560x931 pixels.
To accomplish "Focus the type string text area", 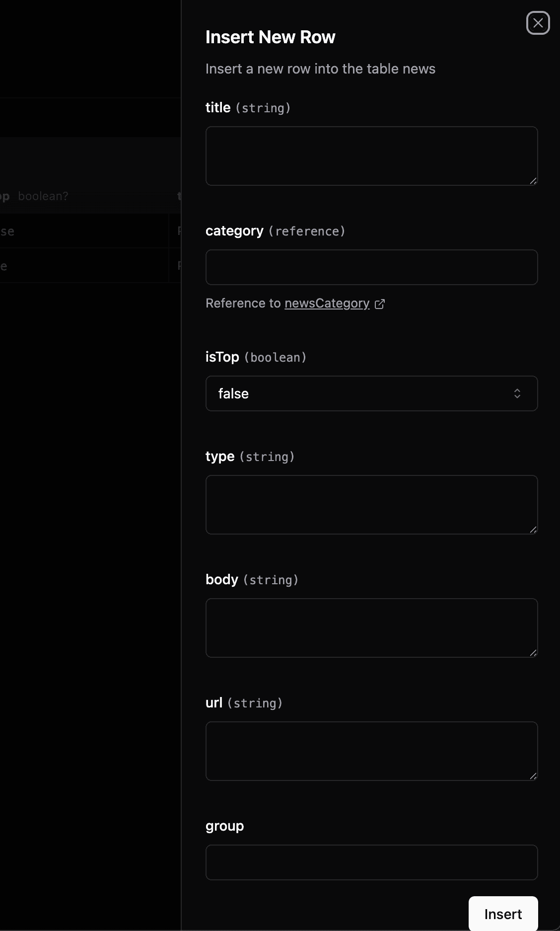I will (x=371, y=505).
